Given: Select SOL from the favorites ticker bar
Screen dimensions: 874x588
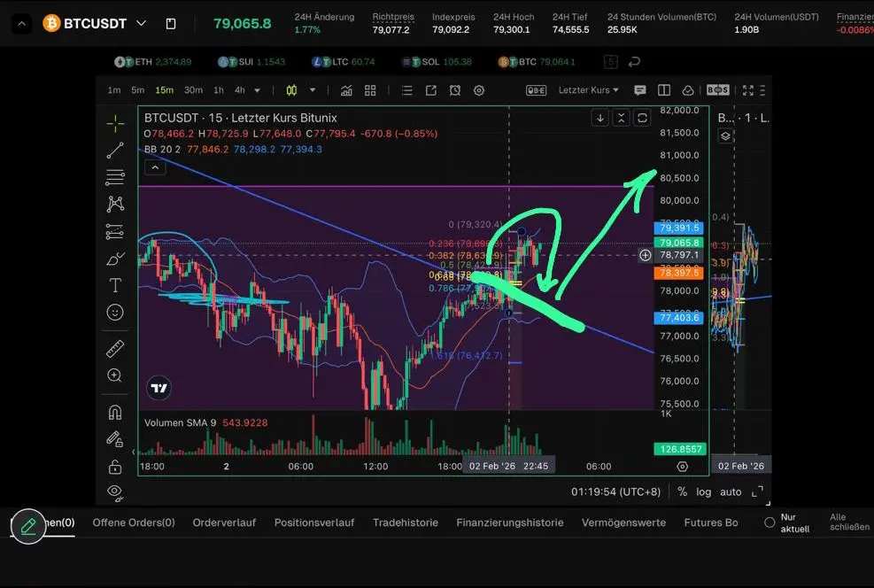Looking at the screenshot, I should pyautogui.click(x=437, y=62).
